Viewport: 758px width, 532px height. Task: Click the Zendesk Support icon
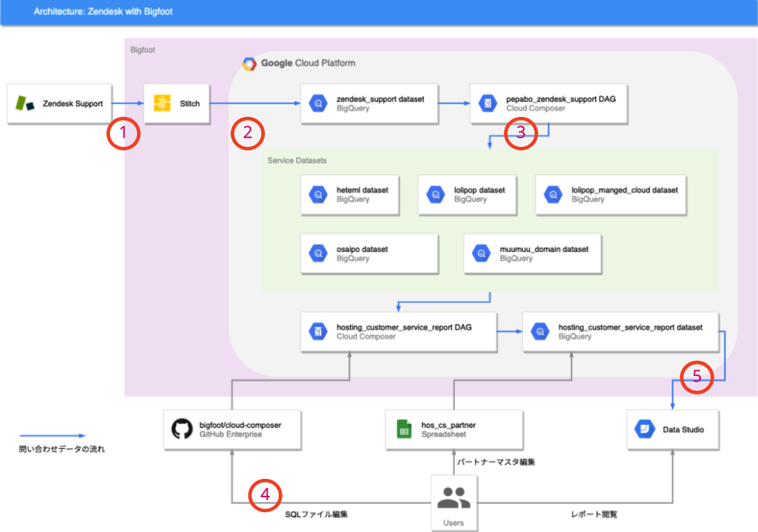[x=23, y=104]
